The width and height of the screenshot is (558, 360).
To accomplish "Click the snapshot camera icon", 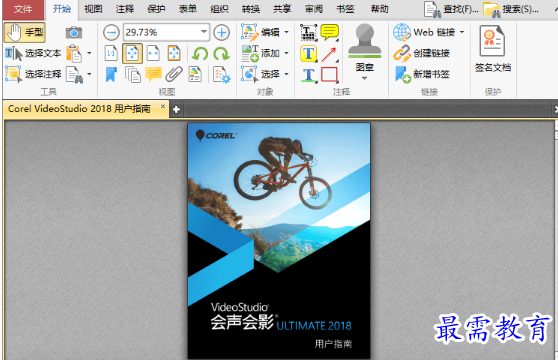I will (74, 33).
